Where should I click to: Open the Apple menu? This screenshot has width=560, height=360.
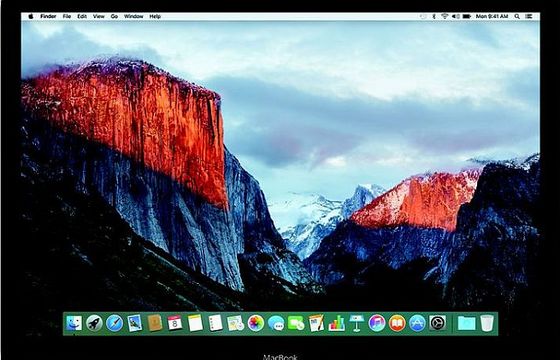(31, 16)
